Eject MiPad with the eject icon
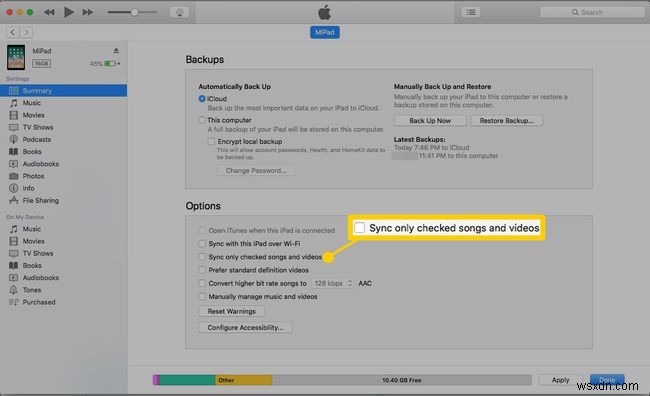This screenshot has width=650, height=396. pyautogui.click(x=116, y=51)
